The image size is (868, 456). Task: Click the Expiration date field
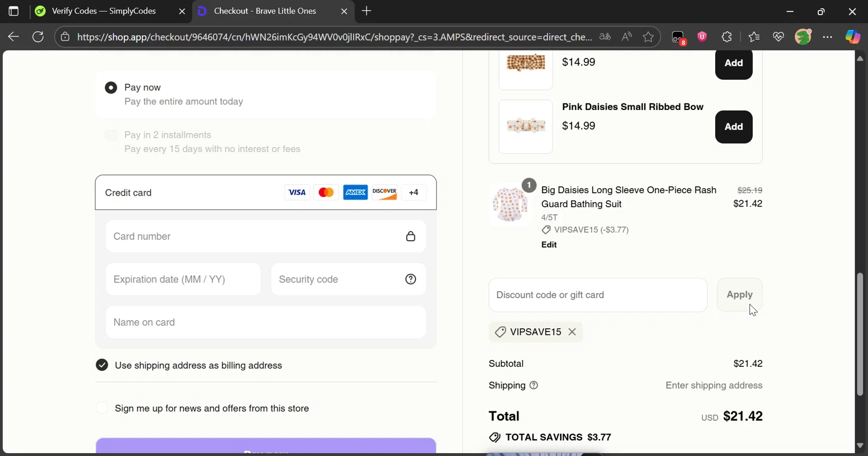pyautogui.click(x=183, y=280)
